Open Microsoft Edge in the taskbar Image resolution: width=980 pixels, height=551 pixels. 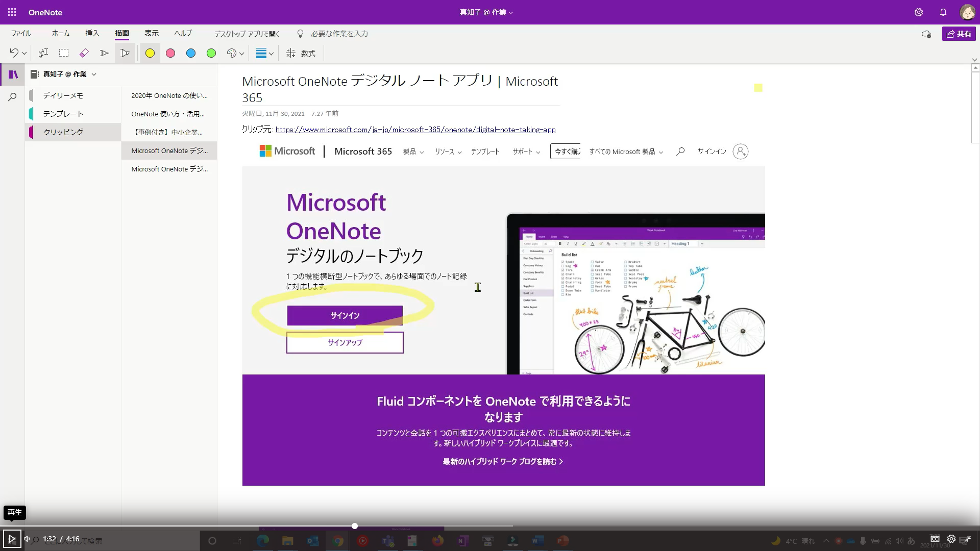click(x=263, y=540)
